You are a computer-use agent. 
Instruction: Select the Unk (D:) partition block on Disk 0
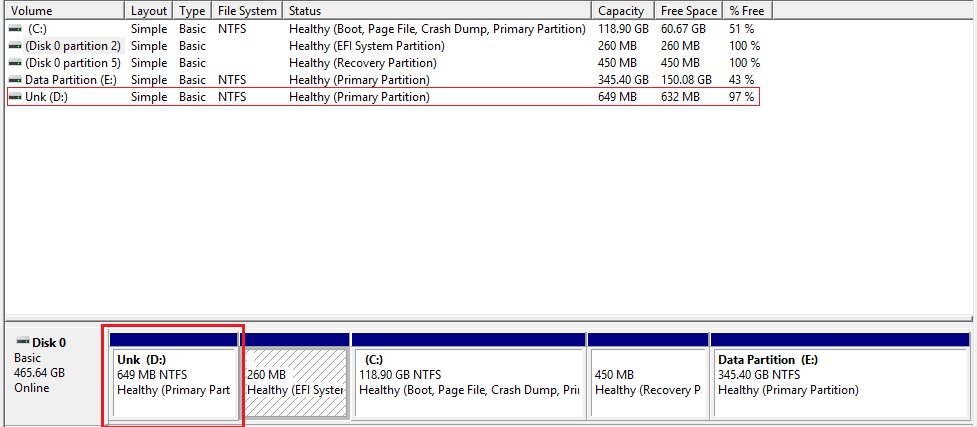(174, 375)
